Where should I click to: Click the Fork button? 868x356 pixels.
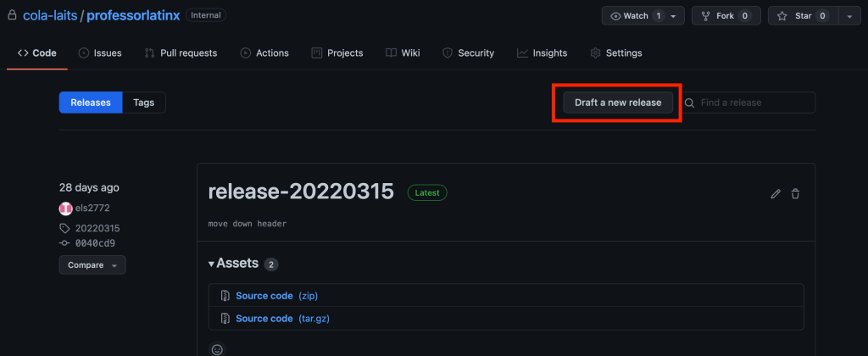click(726, 16)
